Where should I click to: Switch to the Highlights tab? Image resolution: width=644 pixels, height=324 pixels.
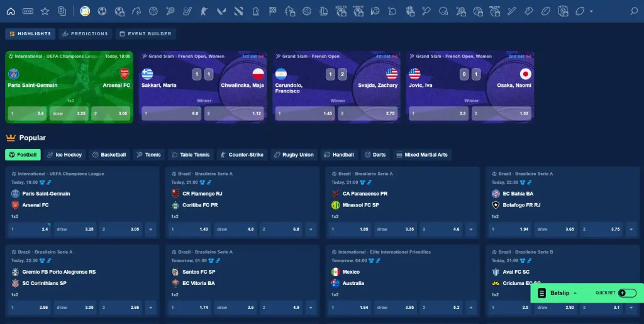click(30, 34)
